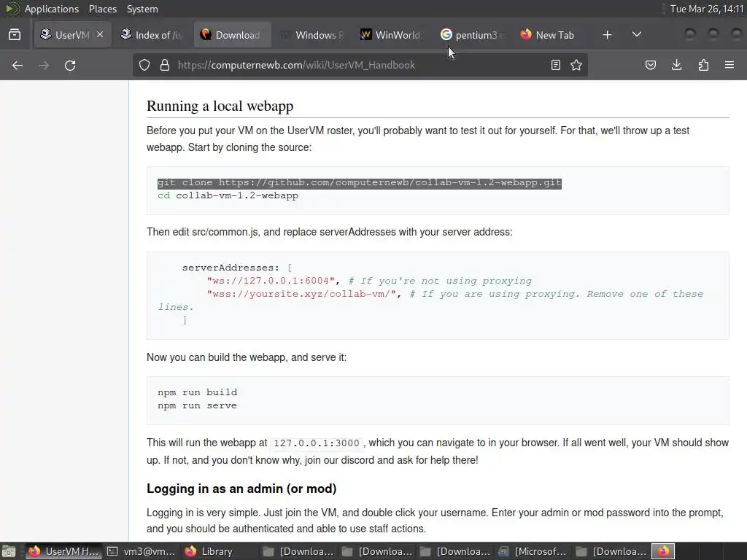The height and width of the screenshot is (560, 747).
Task: Focus the computernewb.com URL address bar
Action: 360,65
